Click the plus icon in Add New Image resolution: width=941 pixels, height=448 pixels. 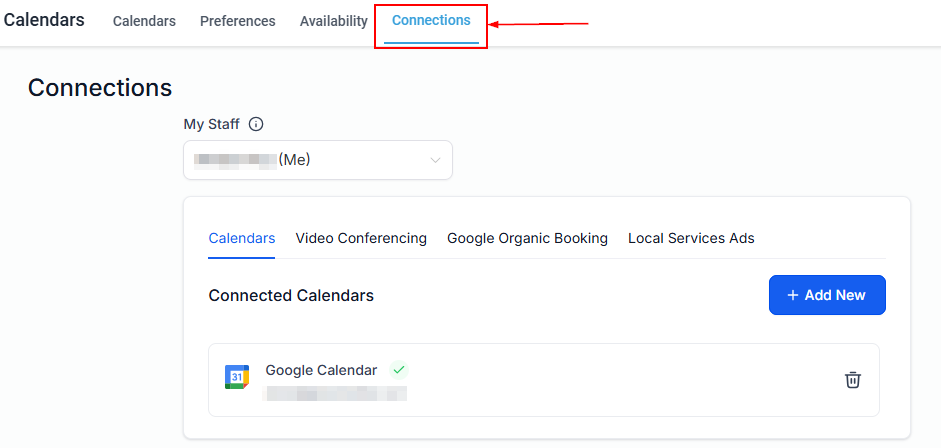(x=793, y=295)
